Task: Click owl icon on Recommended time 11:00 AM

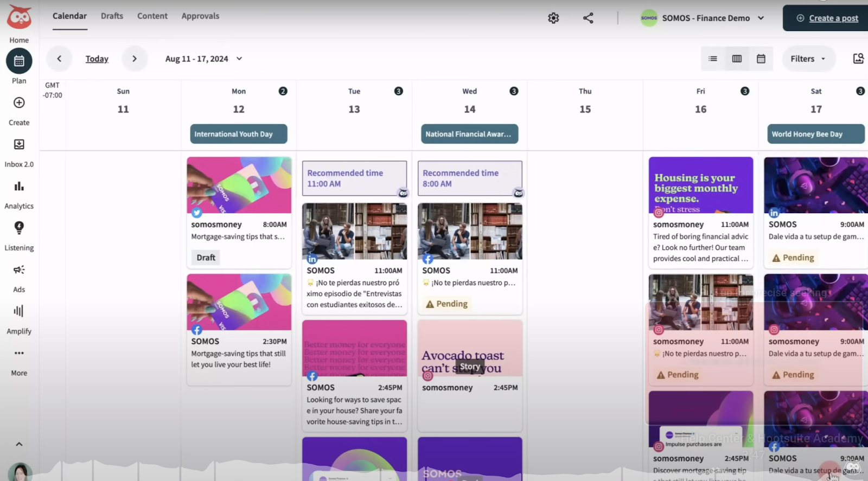Action: pos(403,193)
